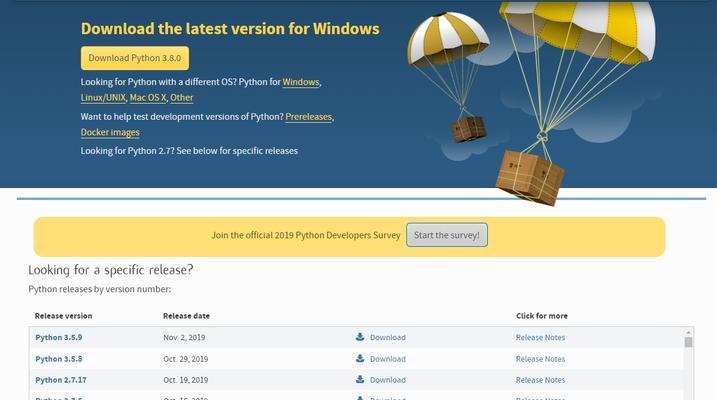The width and height of the screenshot is (717, 400).
Task: Click download icon in Python 3.5.9 row
Action: click(360, 337)
